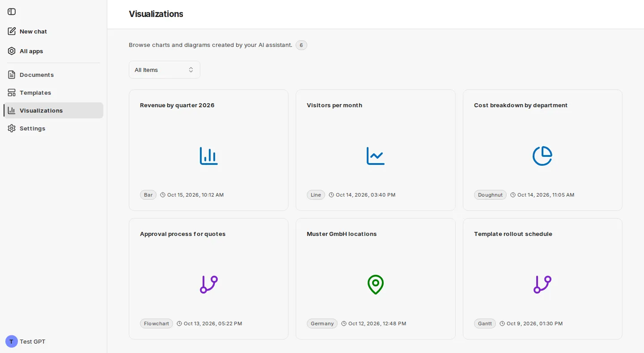Click the New chat pencil icon
This screenshot has height=353, width=644.
12,31
